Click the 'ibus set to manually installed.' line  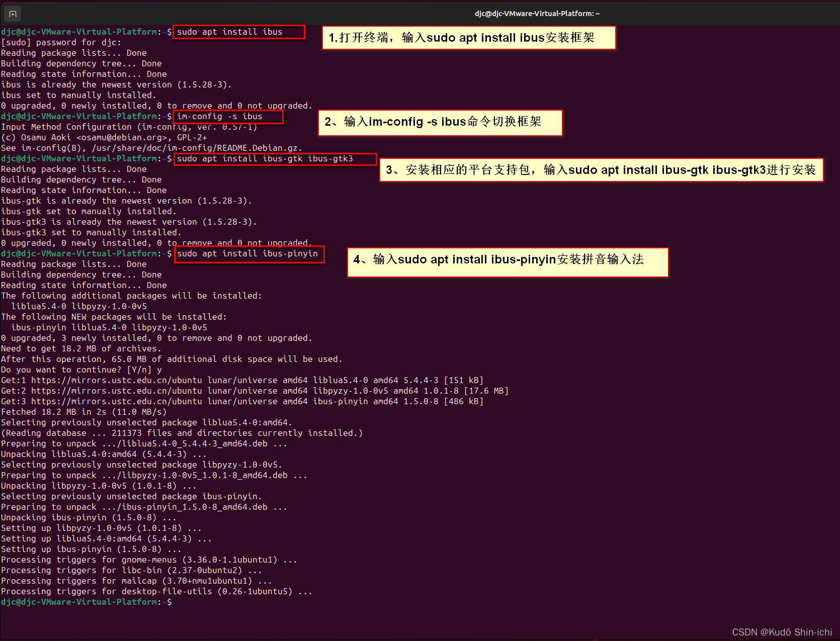(x=78, y=95)
